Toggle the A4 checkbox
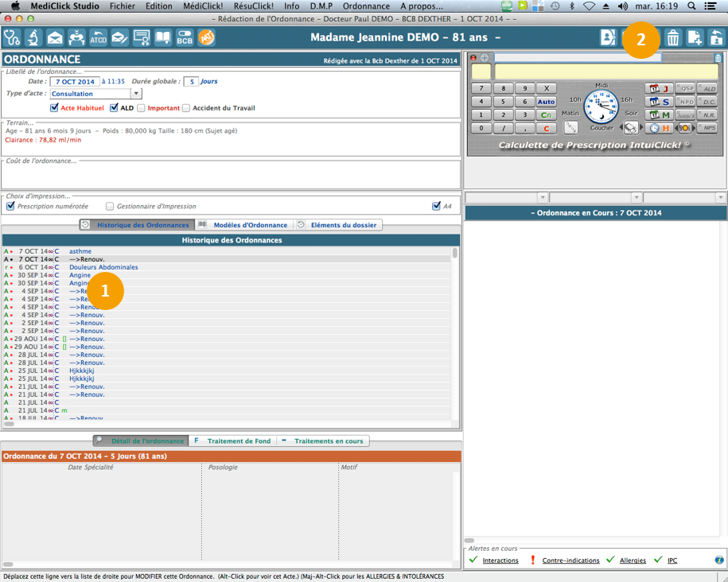The image size is (728, 582). tap(436, 206)
